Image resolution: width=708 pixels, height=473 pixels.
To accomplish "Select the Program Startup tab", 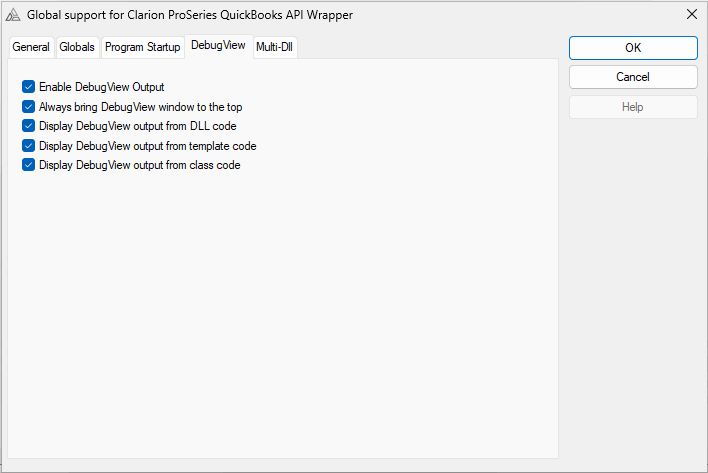I will coord(142,47).
